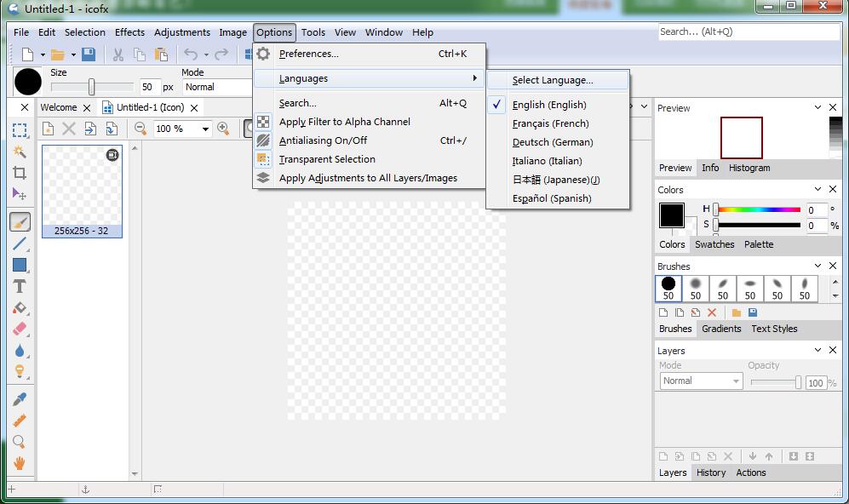Click the Save floppy disk icon
Viewport: 849px width, 504px height.
(89, 54)
